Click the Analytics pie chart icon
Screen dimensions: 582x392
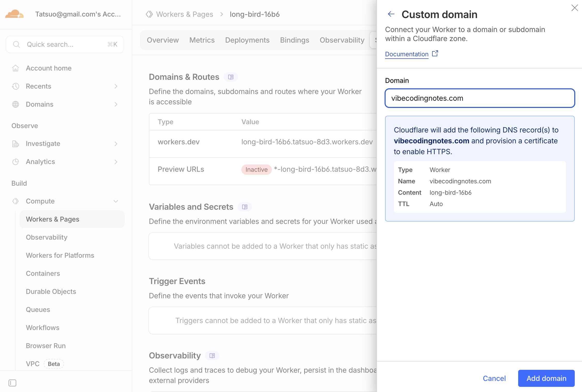point(16,162)
